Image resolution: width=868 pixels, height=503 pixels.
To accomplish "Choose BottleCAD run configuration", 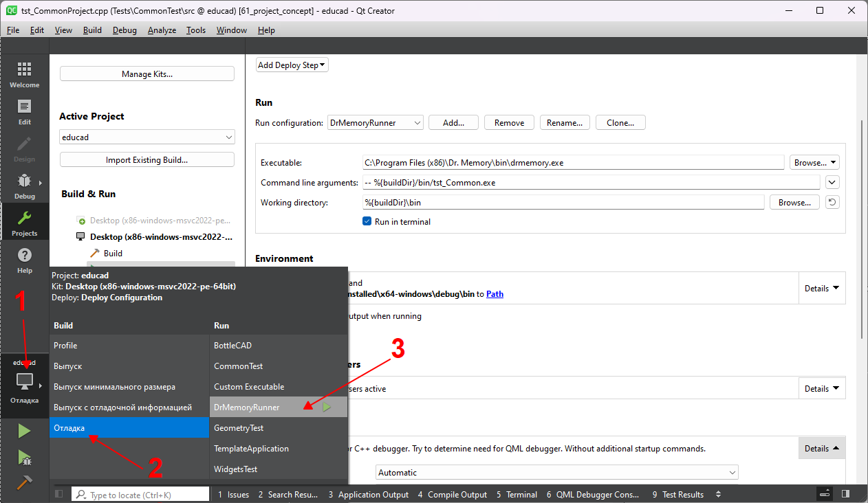I will (x=279, y=346).
